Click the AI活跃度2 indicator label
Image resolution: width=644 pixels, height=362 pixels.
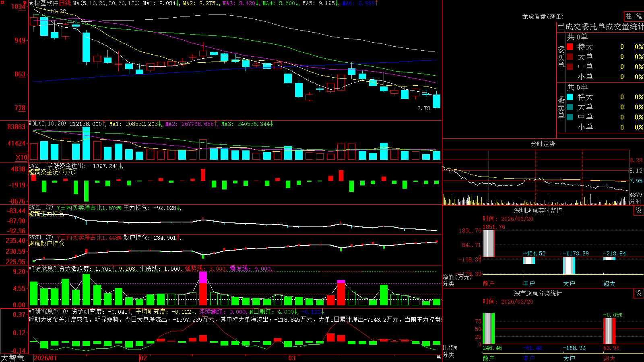[42, 268]
